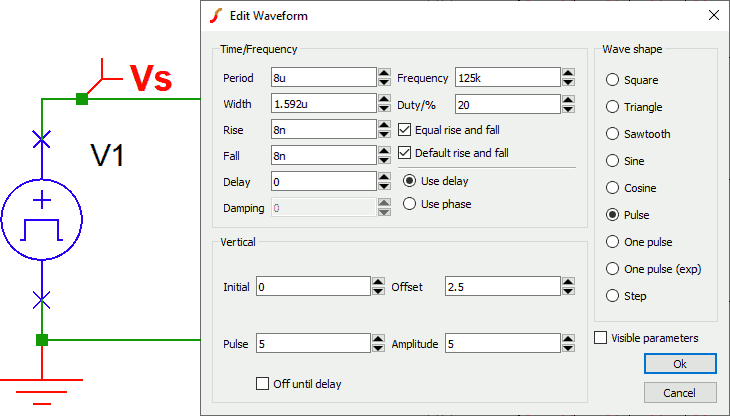
Task: Increase Pulse value with up spinner
Action: 379,339
